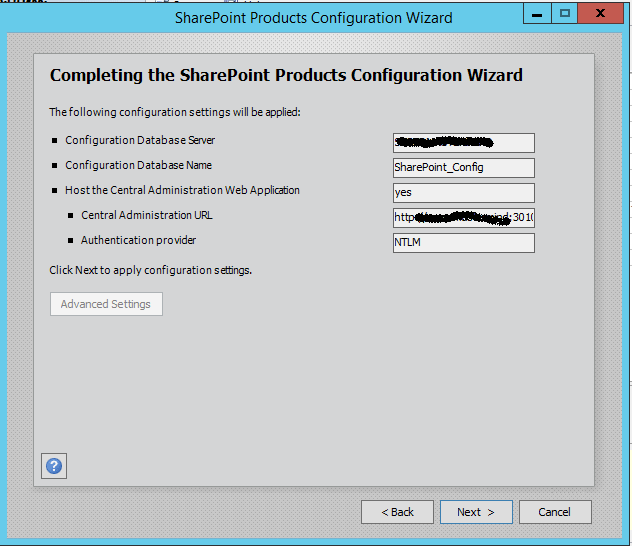Open the blue help question mark icon
Screen dimensions: 632x546
(x=54, y=465)
